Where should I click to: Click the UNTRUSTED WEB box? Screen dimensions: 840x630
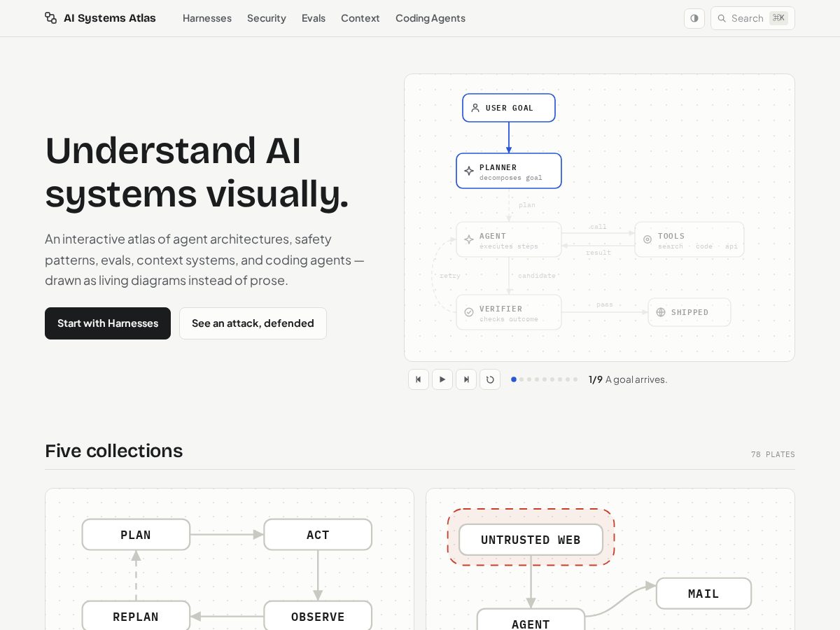[531, 540]
